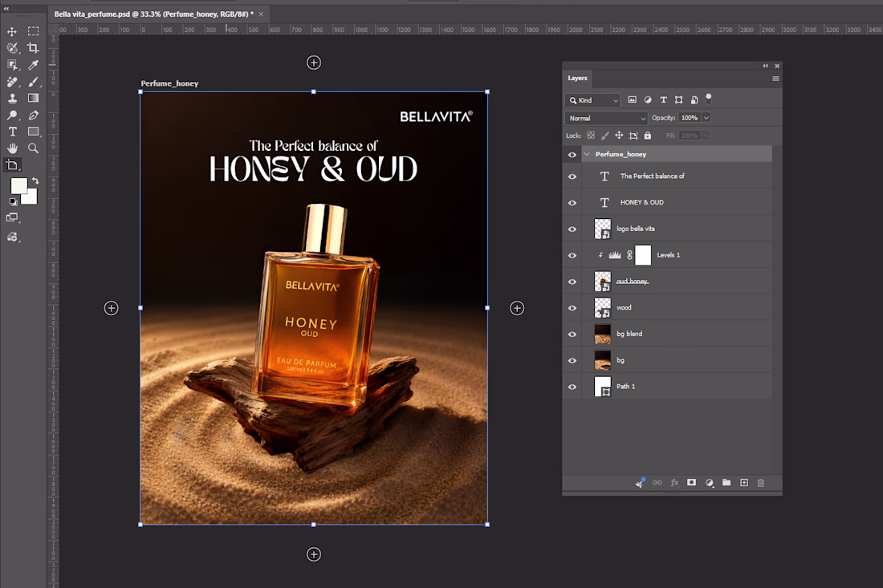Hide the Levels 1 adjustment layer
The height and width of the screenshot is (588, 883).
point(572,255)
